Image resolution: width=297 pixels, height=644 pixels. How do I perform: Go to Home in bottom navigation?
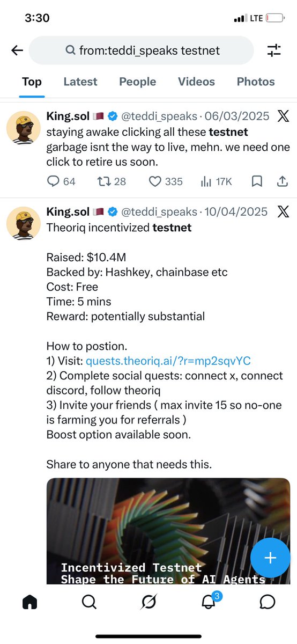29,602
